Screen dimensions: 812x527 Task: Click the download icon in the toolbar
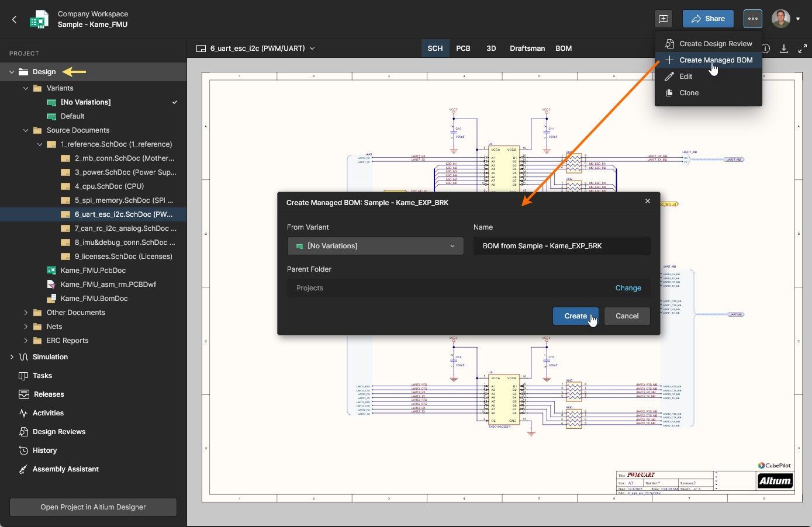784,48
